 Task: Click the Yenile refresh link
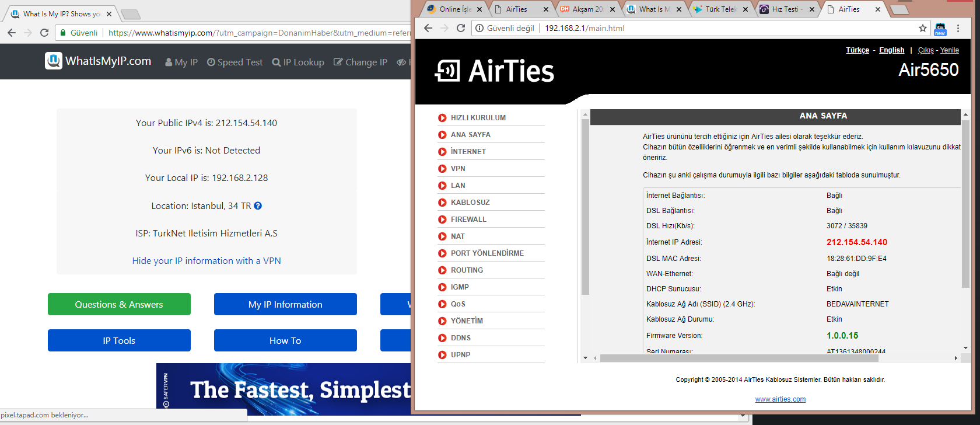pos(950,50)
